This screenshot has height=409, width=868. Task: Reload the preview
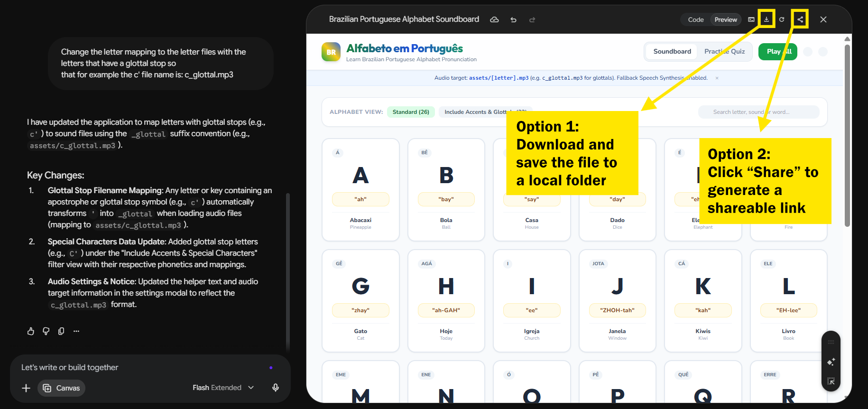point(782,19)
